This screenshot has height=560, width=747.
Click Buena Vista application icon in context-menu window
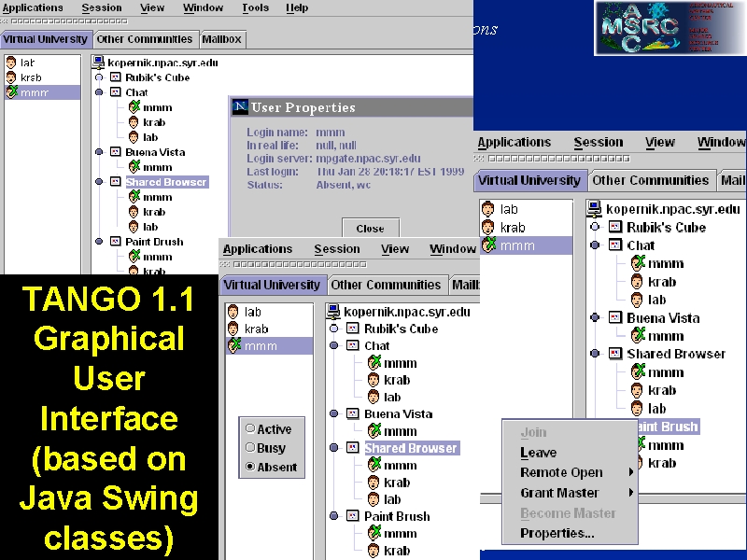[615, 317]
